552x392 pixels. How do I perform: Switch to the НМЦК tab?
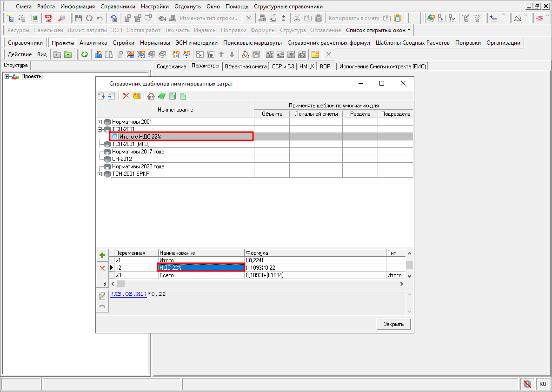(x=307, y=66)
